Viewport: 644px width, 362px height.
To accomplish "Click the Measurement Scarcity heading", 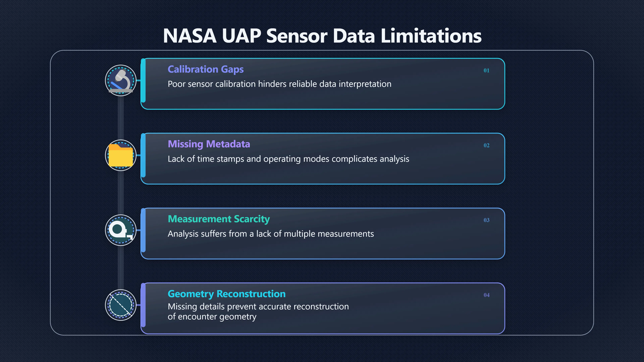I will [219, 219].
